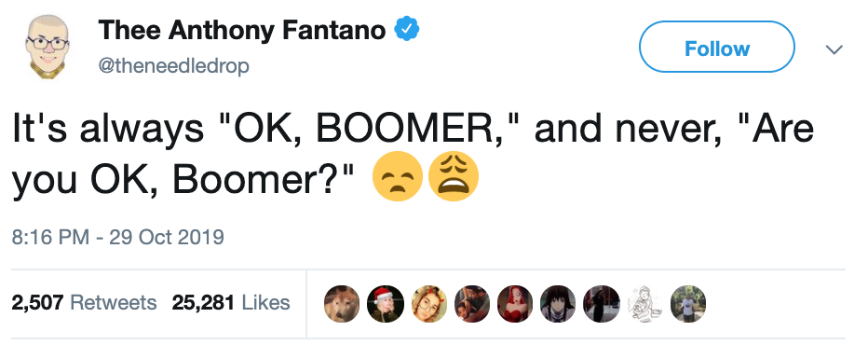Screen dimensions: 868x345
Task: Click the glasses-wearing blonde liker avatar
Action: point(428,304)
